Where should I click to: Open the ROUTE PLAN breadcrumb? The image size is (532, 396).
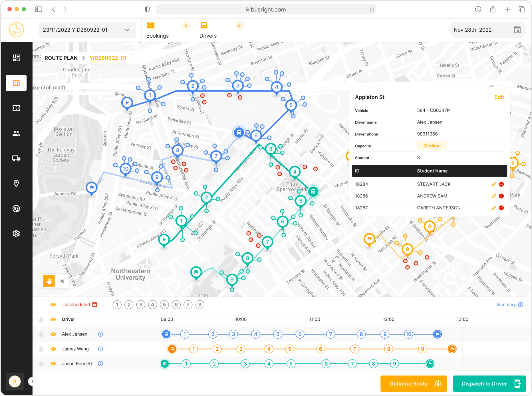[x=61, y=58]
